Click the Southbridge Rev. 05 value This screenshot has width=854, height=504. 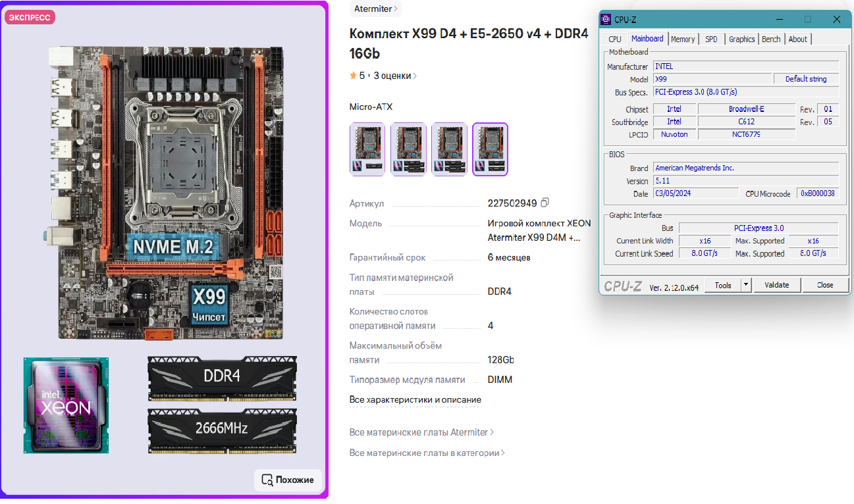828,122
